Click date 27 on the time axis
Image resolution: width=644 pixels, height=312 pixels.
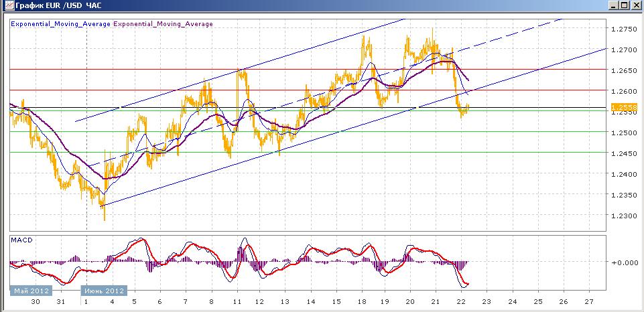tap(589, 302)
